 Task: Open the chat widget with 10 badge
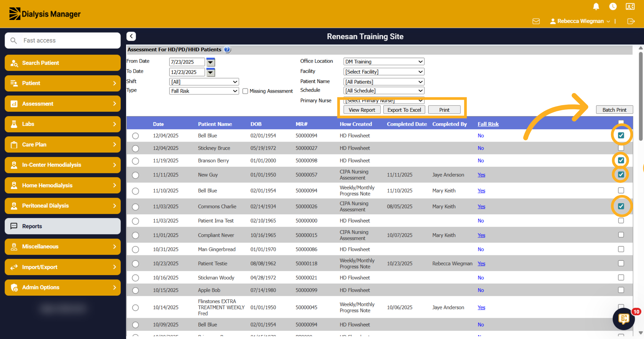pos(624,319)
